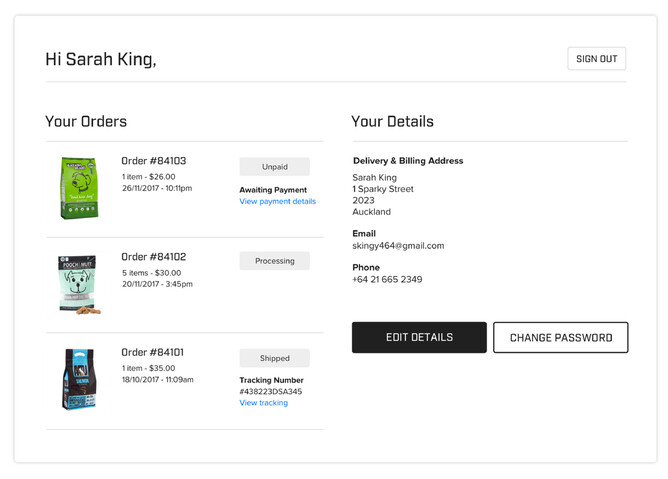Click the Processing status badge
The image size is (668, 479).
[274, 261]
